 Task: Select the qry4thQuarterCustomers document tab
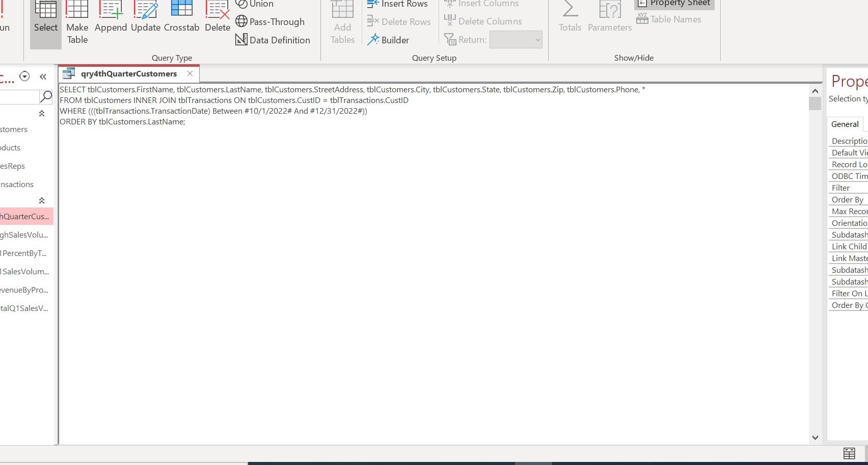[127, 73]
